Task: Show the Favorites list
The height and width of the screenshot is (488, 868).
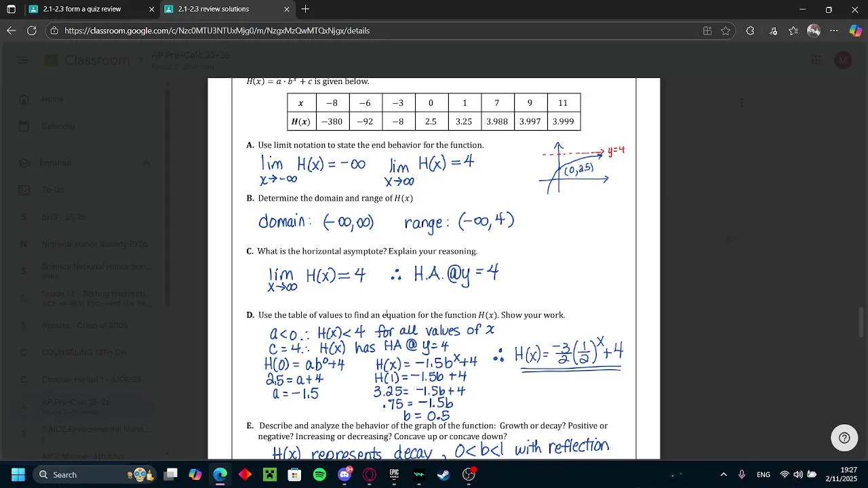Action: [793, 30]
